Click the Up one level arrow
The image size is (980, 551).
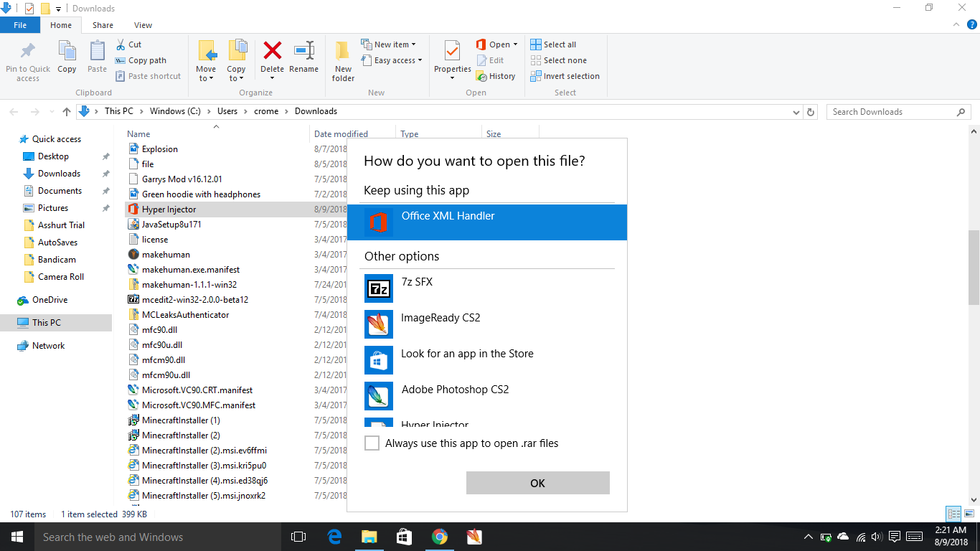tap(67, 112)
